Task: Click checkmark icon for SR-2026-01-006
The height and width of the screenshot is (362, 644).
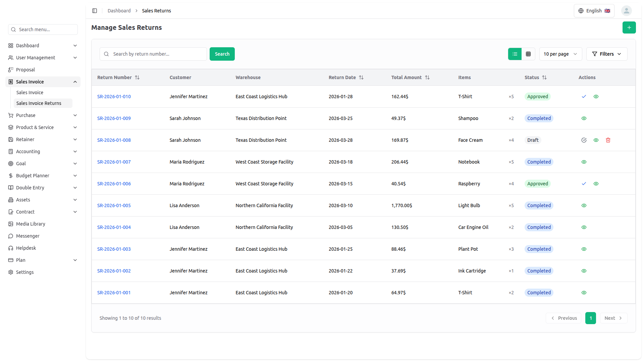Action: pos(584,184)
